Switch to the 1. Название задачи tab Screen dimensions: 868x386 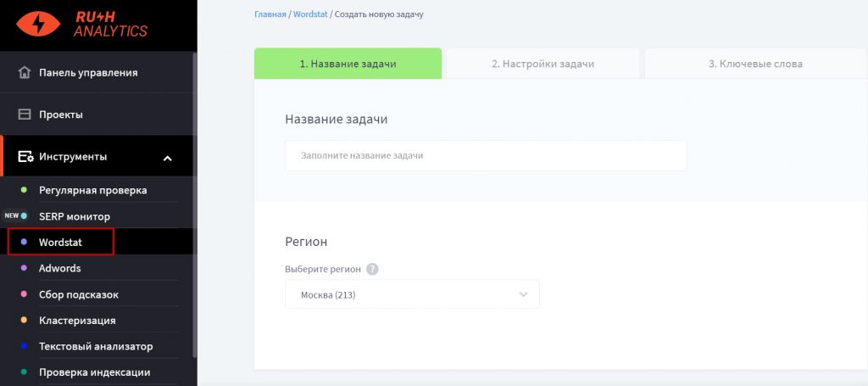pyautogui.click(x=348, y=64)
